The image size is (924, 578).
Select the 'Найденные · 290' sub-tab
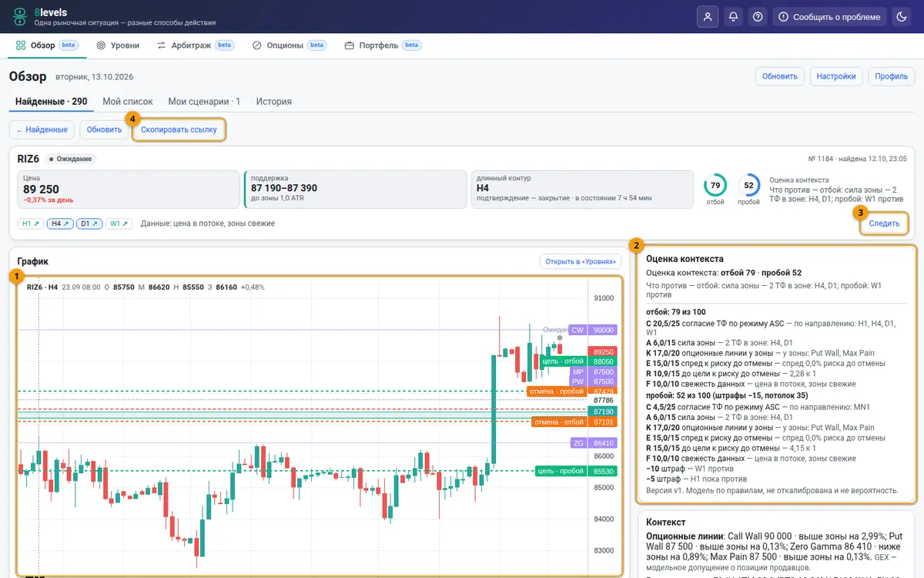pos(52,102)
